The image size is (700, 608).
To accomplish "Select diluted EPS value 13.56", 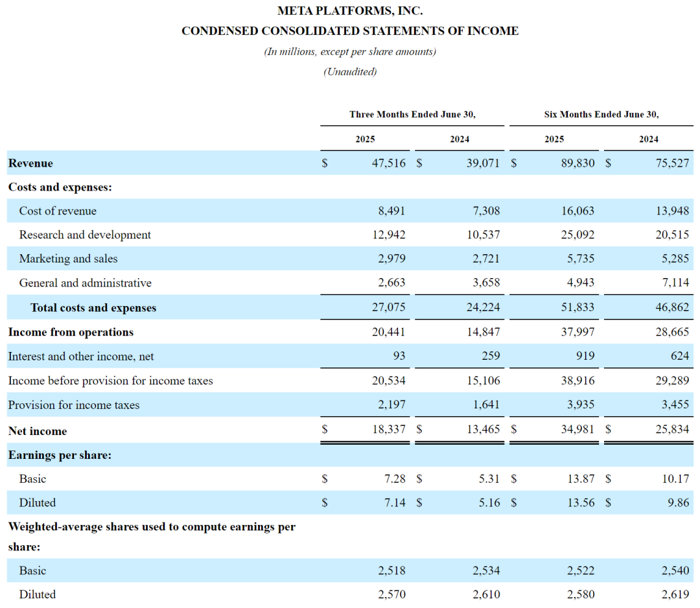I will [581, 502].
